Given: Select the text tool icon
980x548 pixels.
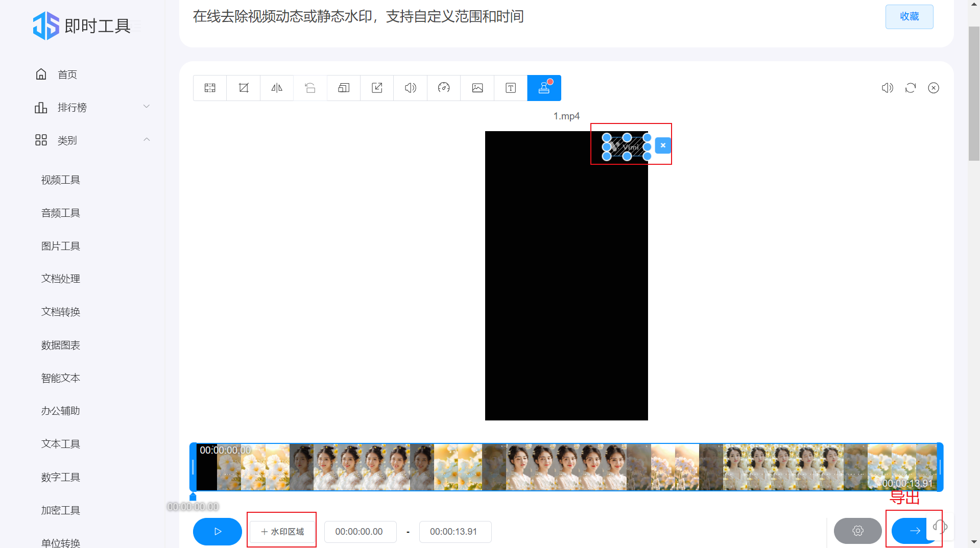Looking at the screenshot, I should pos(511,88).
